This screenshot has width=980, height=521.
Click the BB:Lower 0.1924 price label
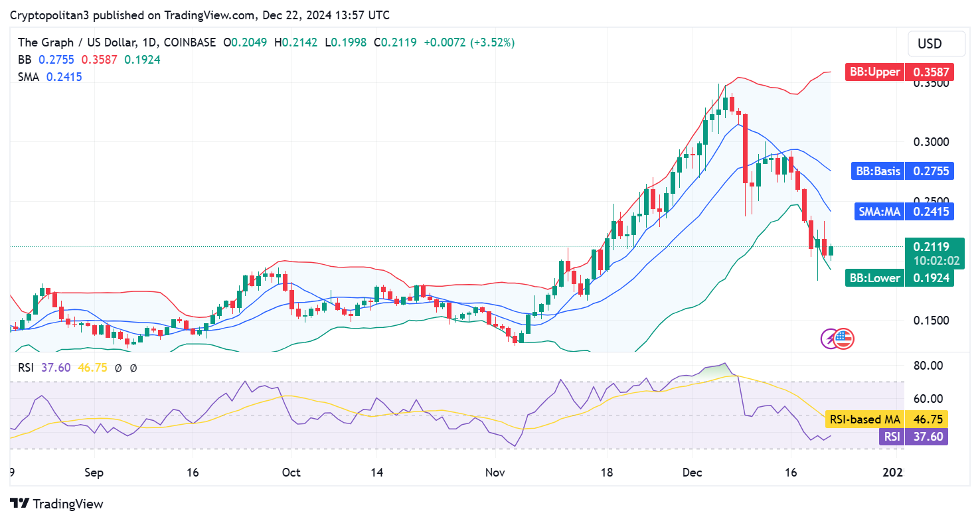[x=899, y=277]
